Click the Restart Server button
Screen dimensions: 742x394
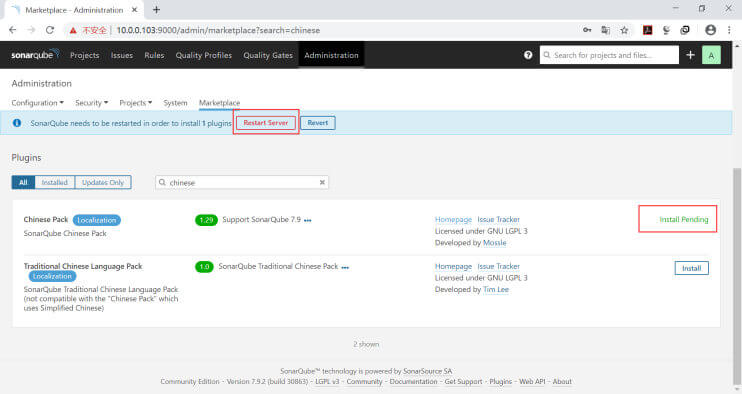[x=265, y=123]
